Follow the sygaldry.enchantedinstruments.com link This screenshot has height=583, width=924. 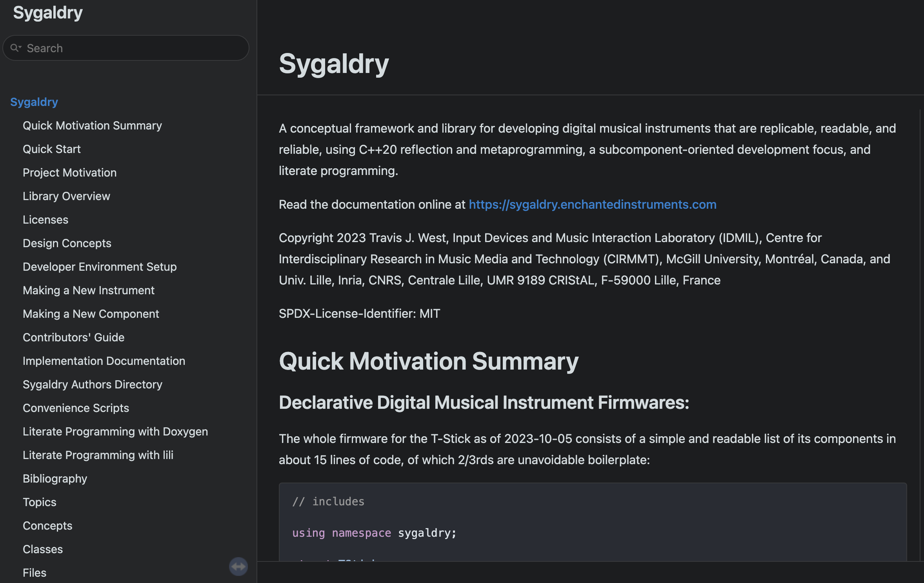coord(593,204)
